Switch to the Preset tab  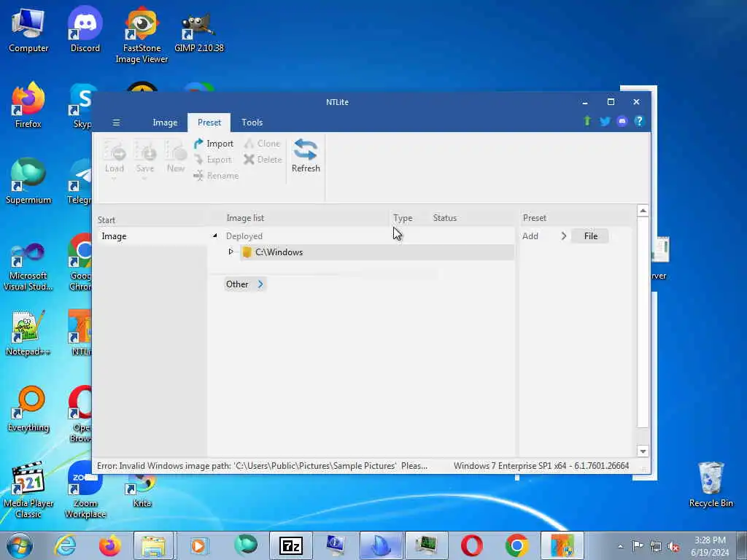click(x=209, y=122)
